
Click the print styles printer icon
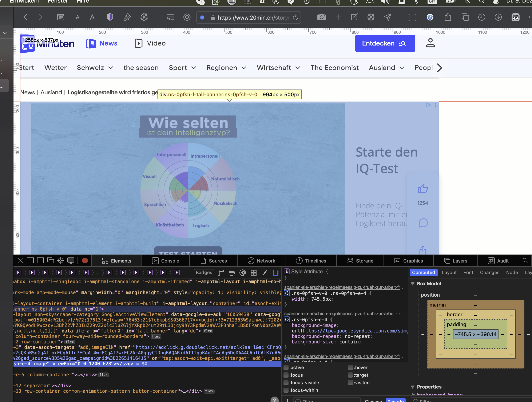click(x=232, y=273)
